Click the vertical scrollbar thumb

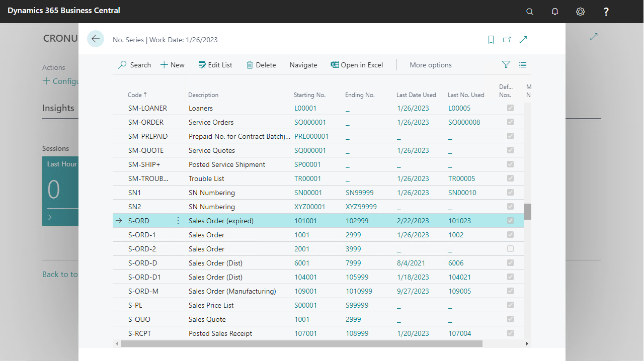[528, 212]
